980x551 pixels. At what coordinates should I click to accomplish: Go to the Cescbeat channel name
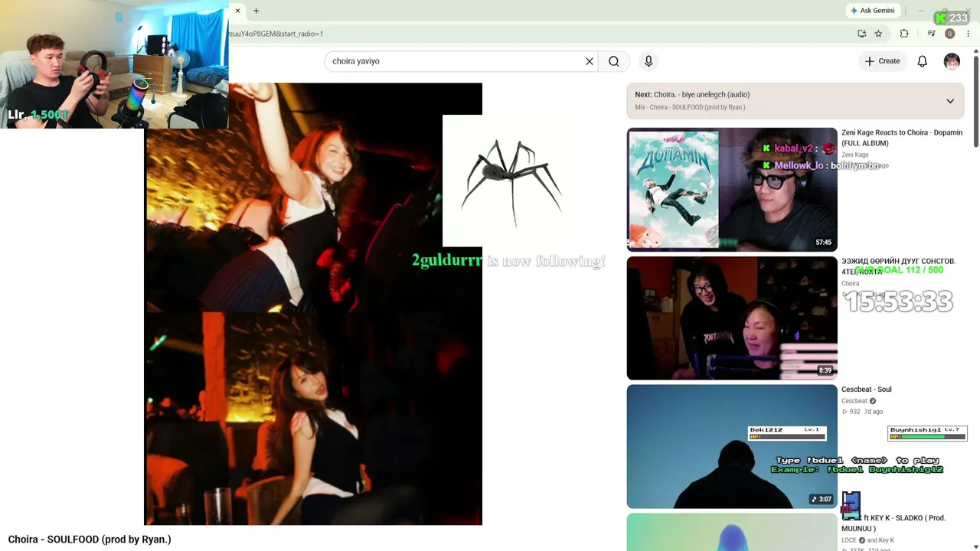coord(854,401)
